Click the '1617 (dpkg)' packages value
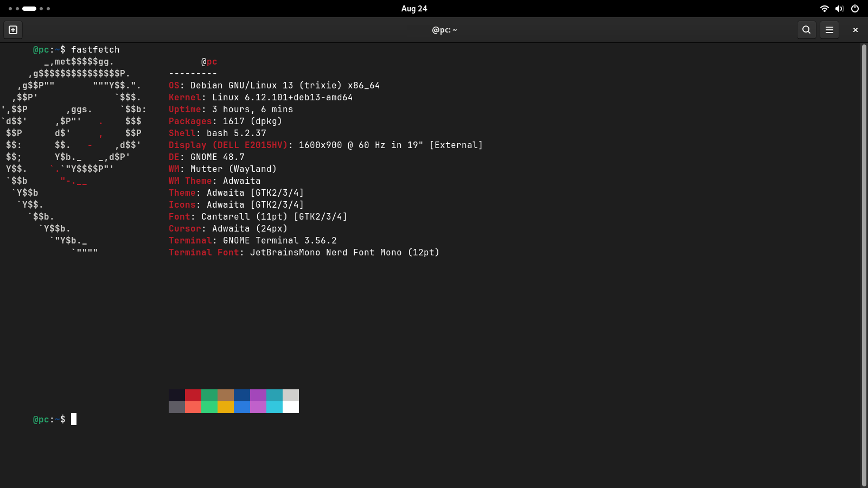This screenshot has width=868, height=488. pyautogui.click(x=253, y=121)
